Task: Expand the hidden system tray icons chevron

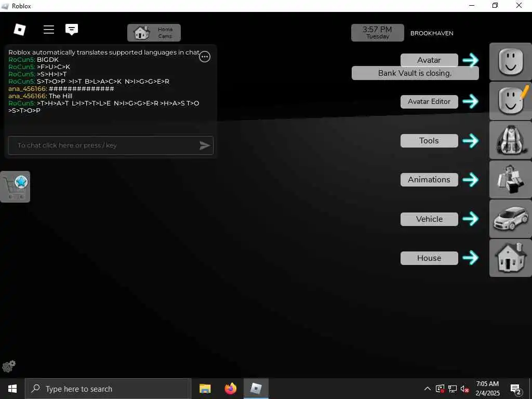Action: point(428,389)
